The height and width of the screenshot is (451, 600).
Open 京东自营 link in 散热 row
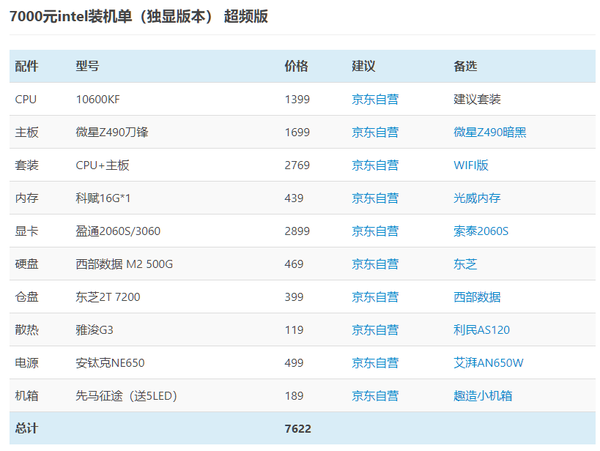[375, 330]
